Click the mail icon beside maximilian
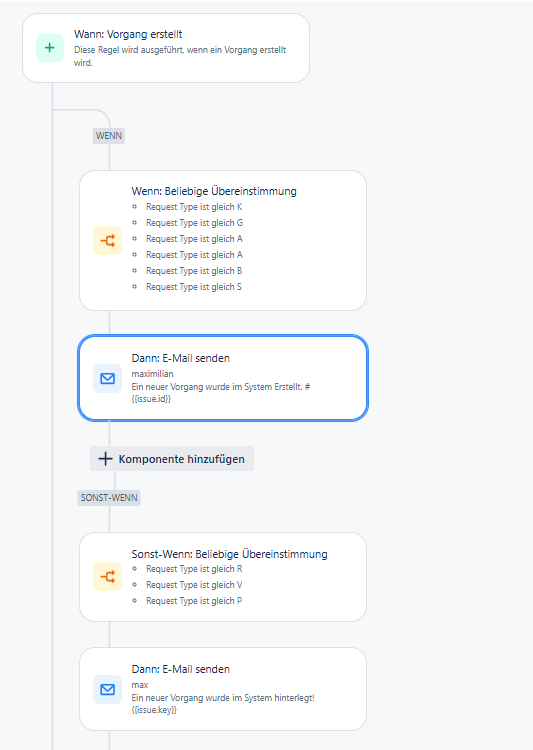 108,379
